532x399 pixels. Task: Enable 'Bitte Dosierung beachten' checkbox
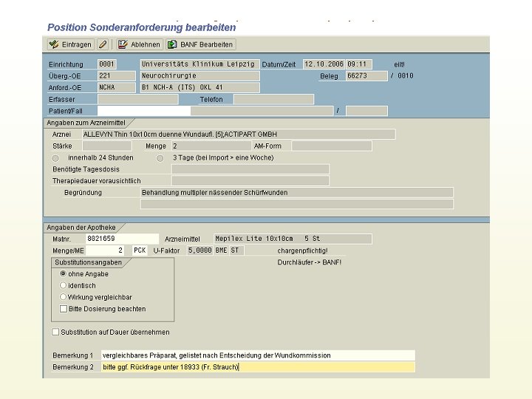(x=63, y=309)
